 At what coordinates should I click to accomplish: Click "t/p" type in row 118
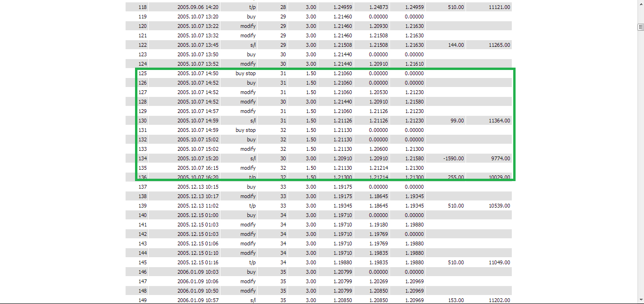pos(252,7)
